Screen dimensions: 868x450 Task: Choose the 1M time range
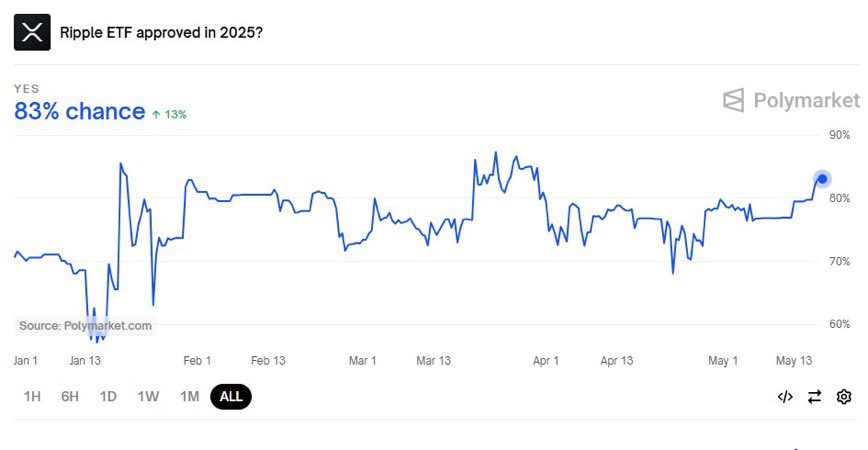[x=189, y=397]
